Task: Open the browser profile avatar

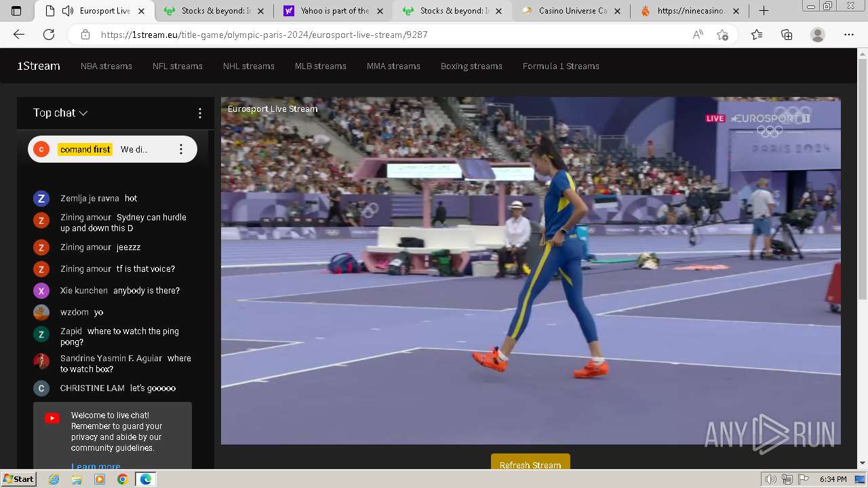Action: tap(818, 35)
